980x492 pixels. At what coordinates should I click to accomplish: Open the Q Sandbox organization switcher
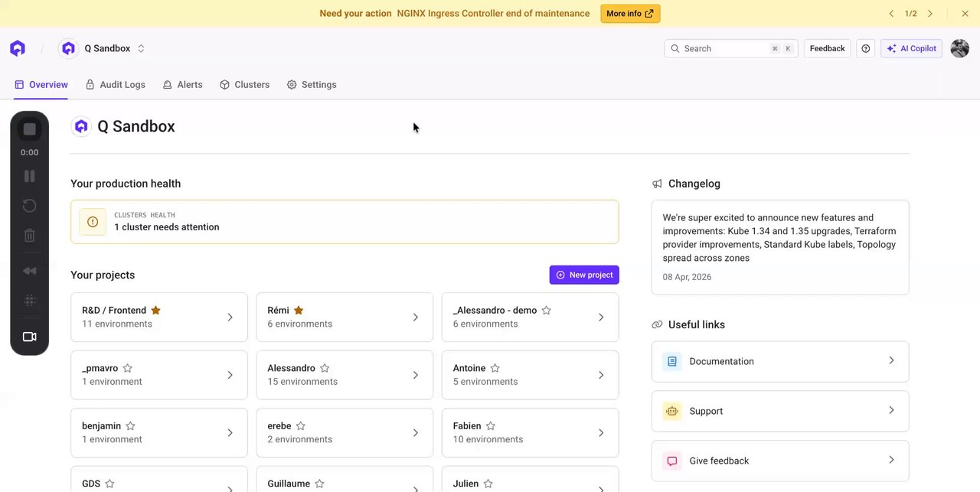(141, 48)
